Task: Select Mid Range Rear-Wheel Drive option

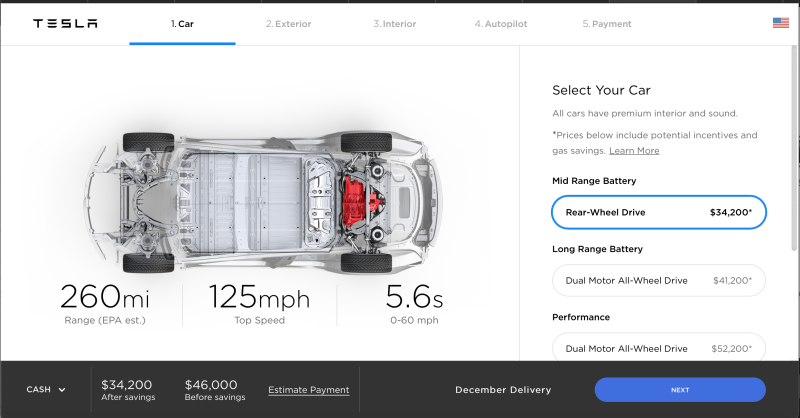Action: pyautogui.click(x=659, y=212)
